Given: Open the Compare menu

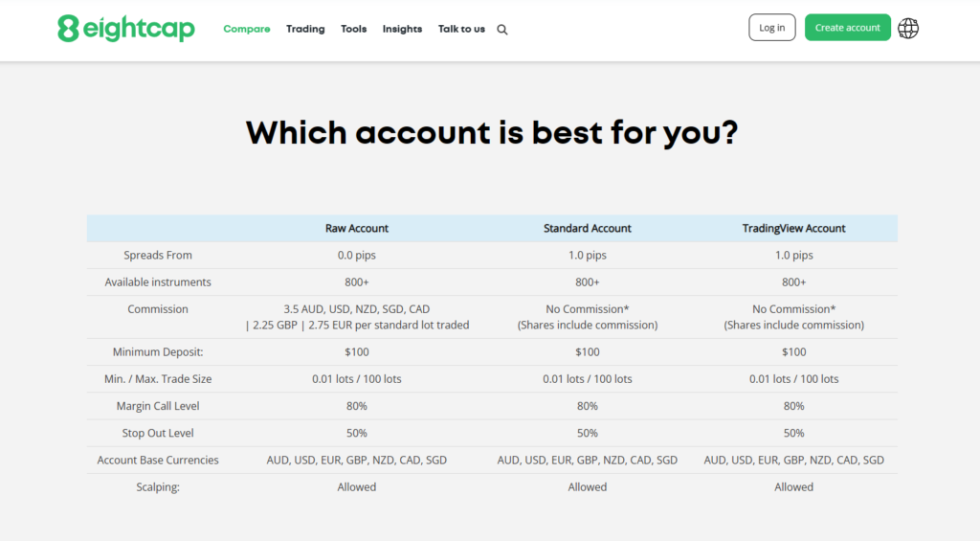Looking at the screenshot, I should click(247, 29).
